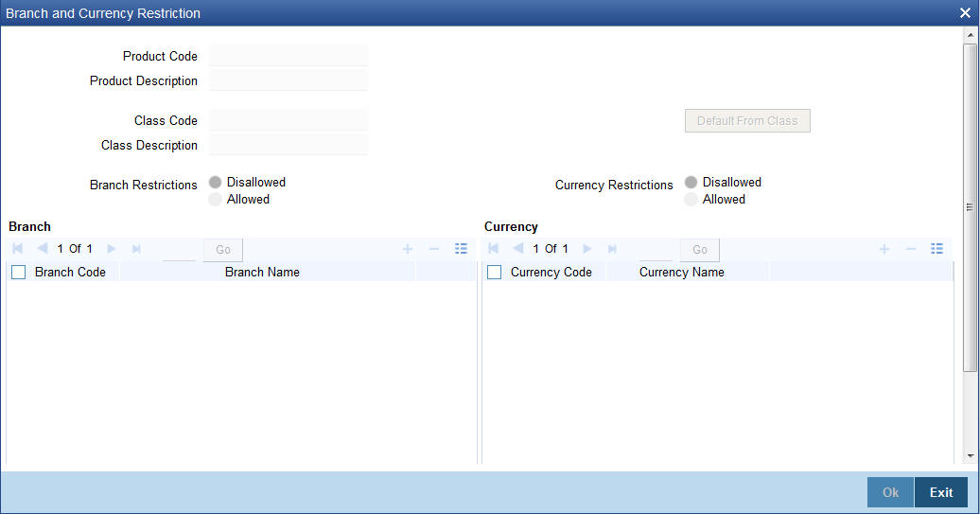
Task: Click Branch Code column header text
Action: tap(70, 272)
